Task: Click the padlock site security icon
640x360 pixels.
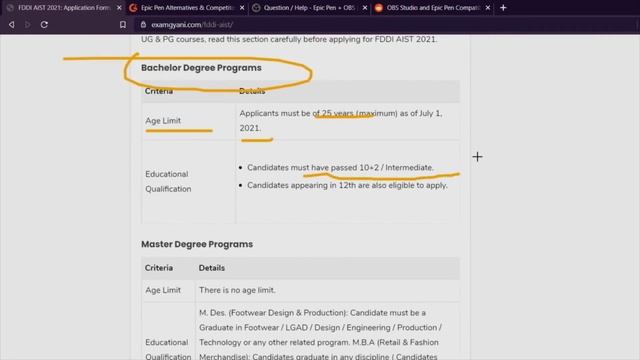Action: click(x=143, y=24)
